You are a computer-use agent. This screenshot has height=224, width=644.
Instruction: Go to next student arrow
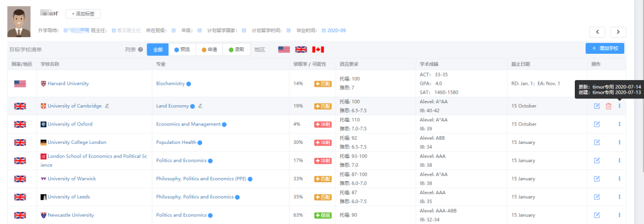point(618,32)
